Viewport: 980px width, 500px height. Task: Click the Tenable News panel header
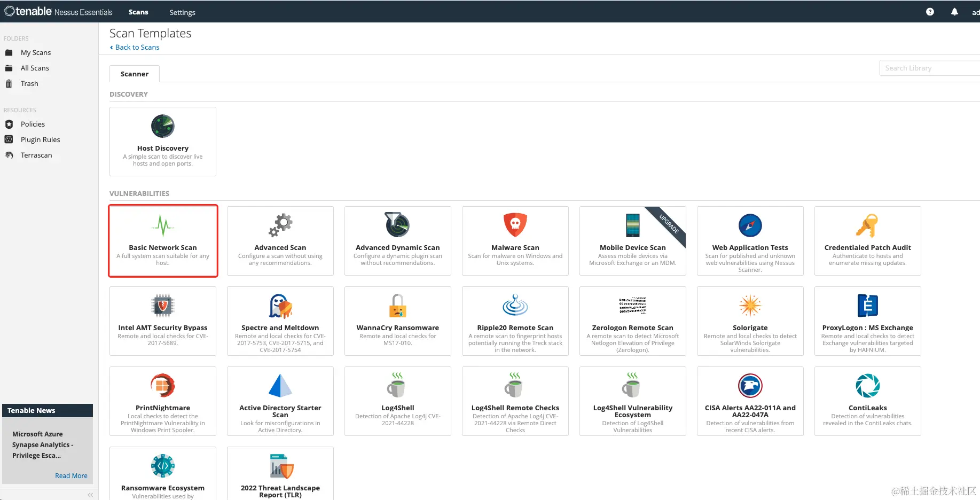point(48,410)
